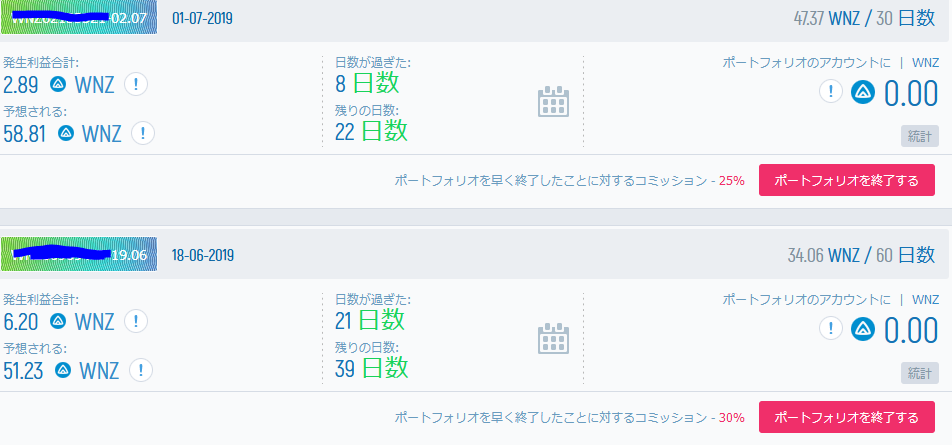Open 統計 for the 01-07-2019 portfolio
This screenshot has height=445, width=952.
(x=920, y=136)
